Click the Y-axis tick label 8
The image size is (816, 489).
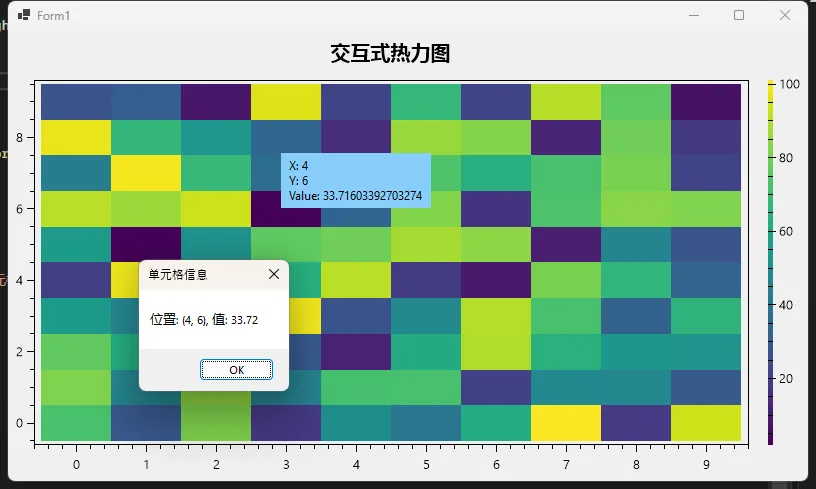[19, 137]
